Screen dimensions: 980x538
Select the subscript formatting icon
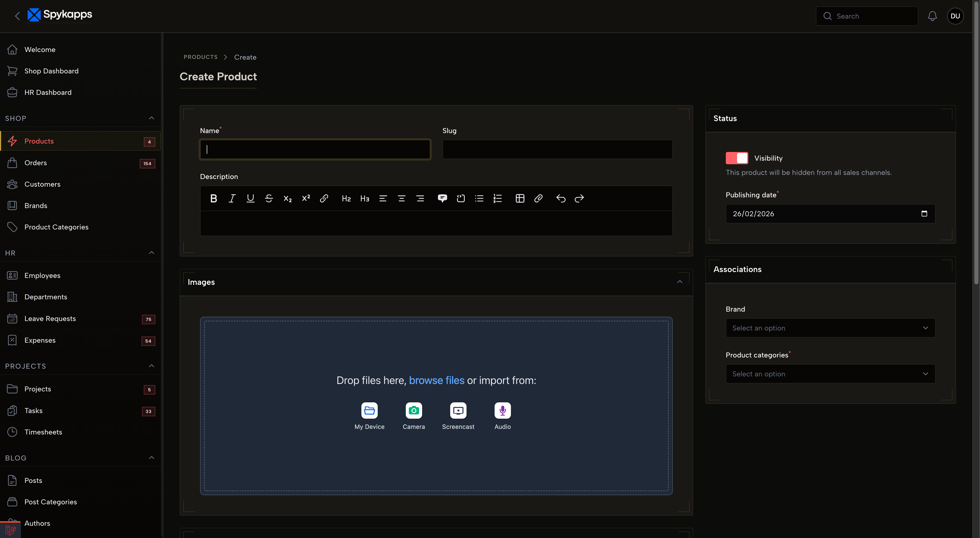pyautogui.click(x=287, y=198)
